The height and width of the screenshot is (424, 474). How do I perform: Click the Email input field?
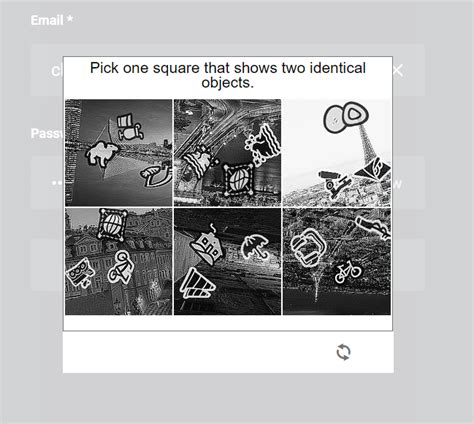pyautogui.click(x=228, y=70)
